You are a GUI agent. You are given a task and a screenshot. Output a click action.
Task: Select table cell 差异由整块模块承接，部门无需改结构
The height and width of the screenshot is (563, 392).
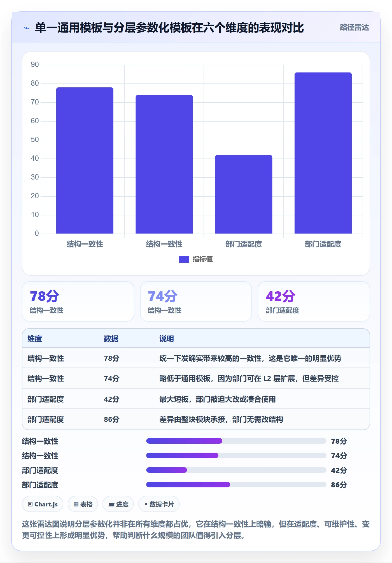click(221, 419)
